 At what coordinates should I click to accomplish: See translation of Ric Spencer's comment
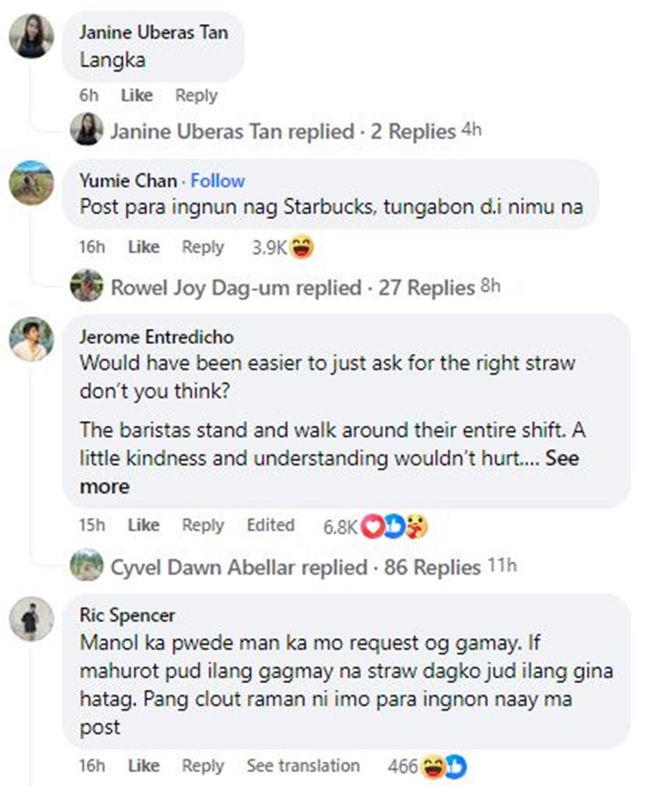click(x=303, y=766)
